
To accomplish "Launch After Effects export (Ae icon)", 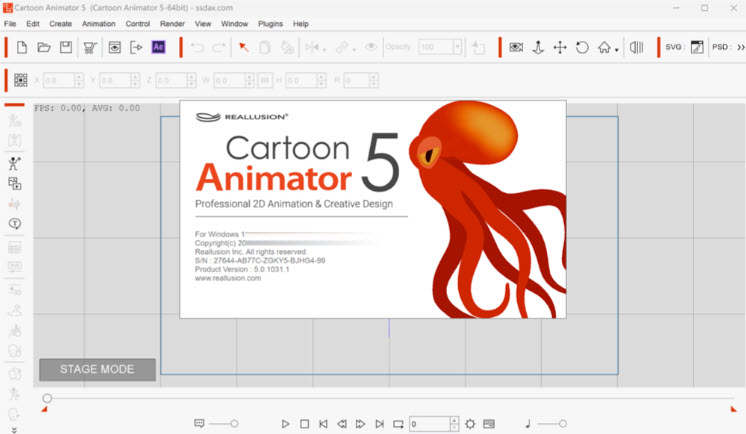I will [159, 47].
